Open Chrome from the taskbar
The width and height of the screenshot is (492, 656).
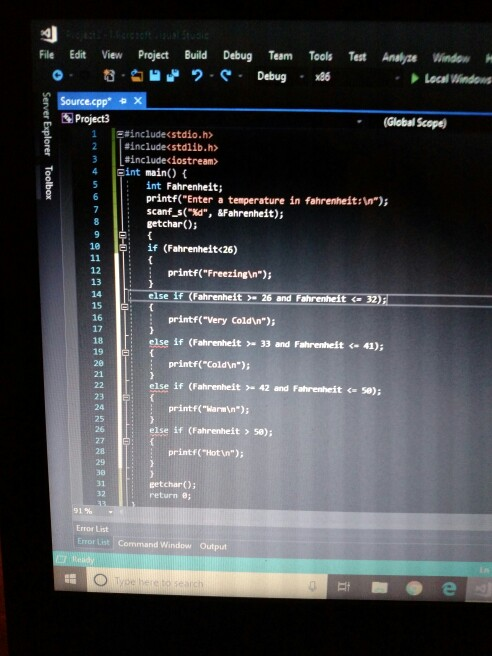tap(414, 589)
